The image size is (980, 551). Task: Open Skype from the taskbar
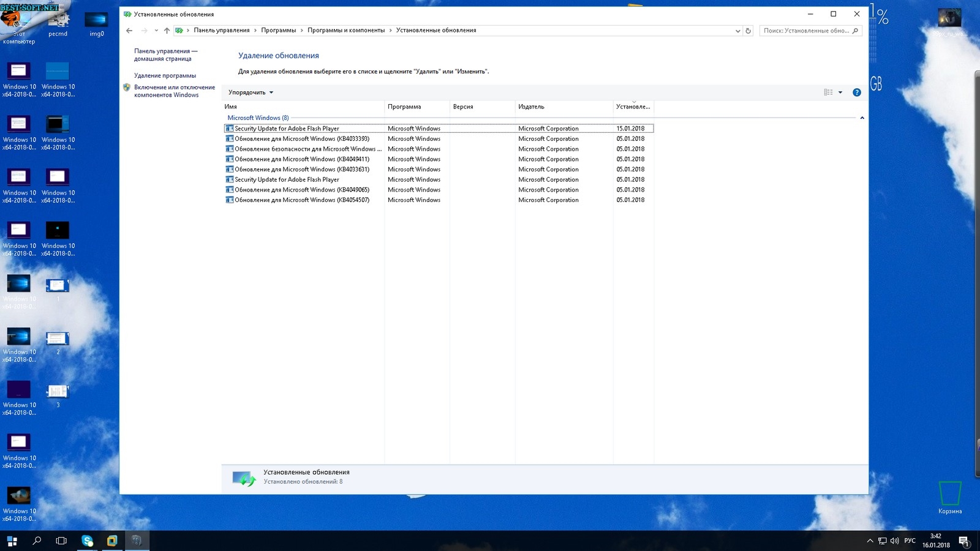[x=88, y=541]
